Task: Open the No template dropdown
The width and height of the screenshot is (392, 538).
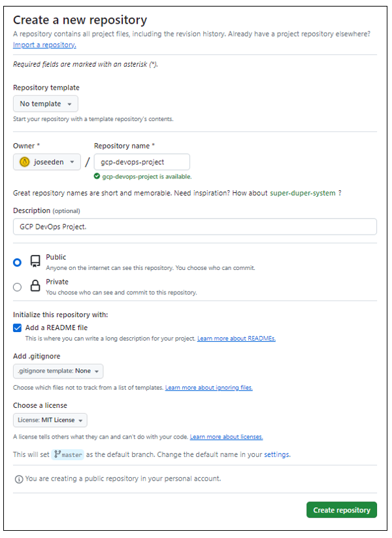Action: pos(46,104)
